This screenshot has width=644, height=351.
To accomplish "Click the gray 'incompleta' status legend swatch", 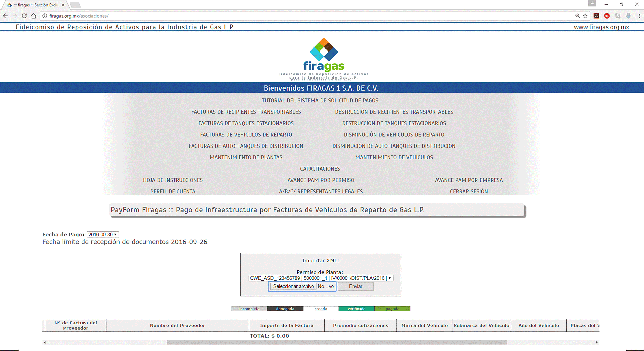I will tap(249, 309).
